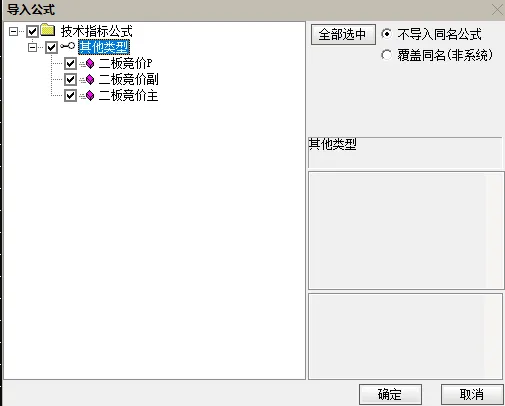Toggle the 二板竞价主 checkbox

click(x=70, y=96)
